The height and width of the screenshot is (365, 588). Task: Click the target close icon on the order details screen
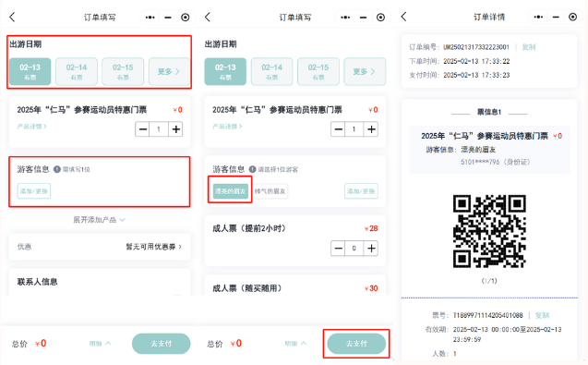(x=572, y=17)
